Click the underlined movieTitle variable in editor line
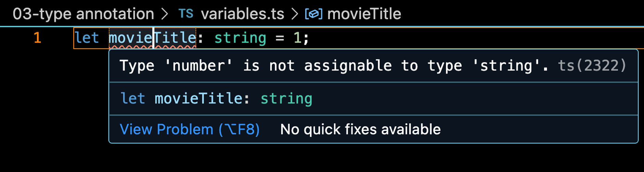 (x=152, y=38)
